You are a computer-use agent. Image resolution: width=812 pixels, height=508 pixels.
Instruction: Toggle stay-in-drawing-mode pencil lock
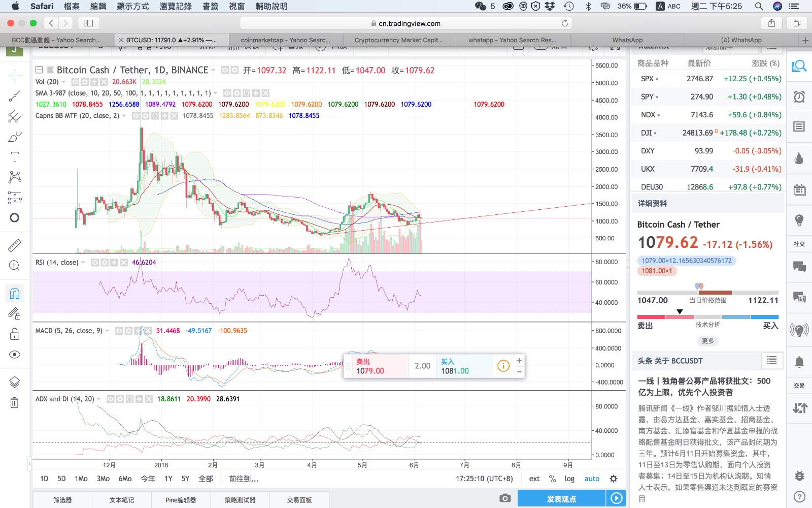[x=15, y=313]
